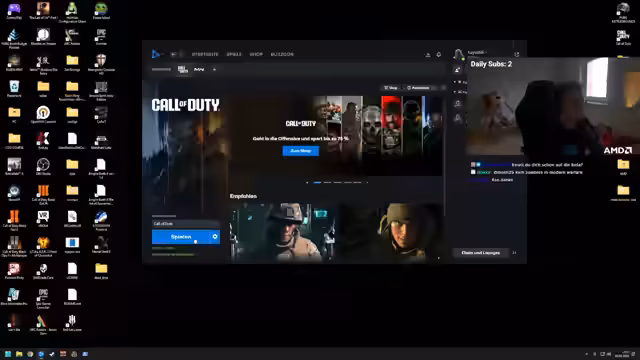Open the add friend icon
Screen dimensions: 640x360
(x=458, y=70)
